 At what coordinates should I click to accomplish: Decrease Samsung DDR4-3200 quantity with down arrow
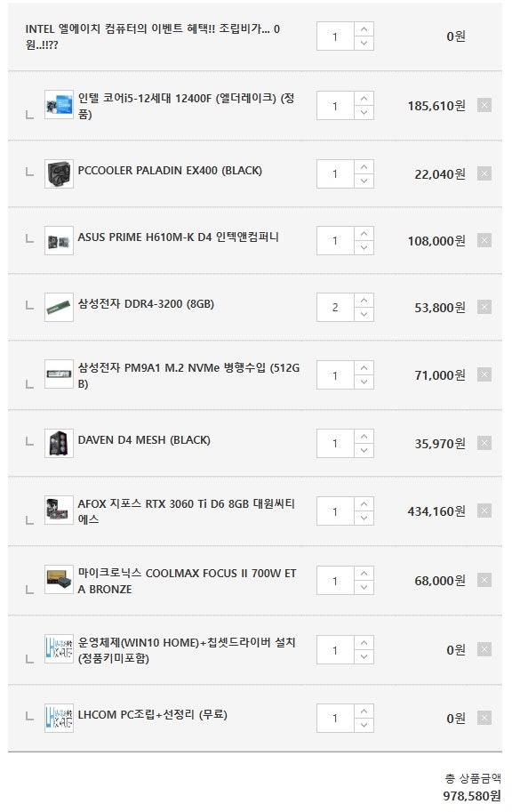[364, 314]
